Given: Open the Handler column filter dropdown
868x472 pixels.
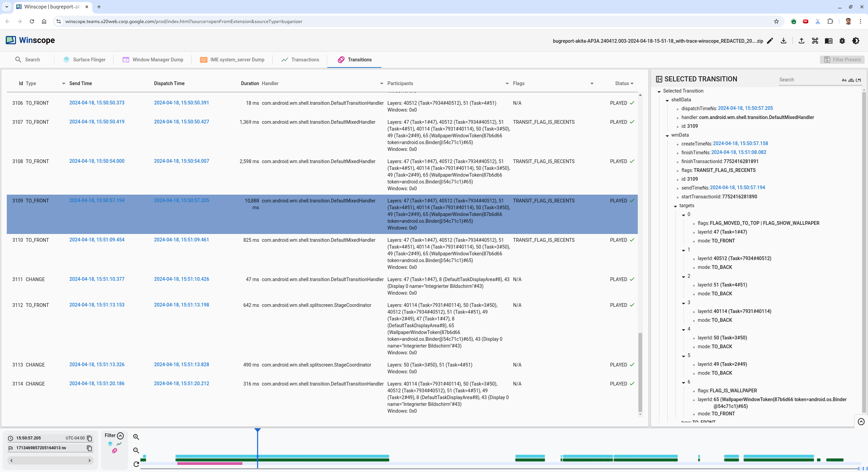Looking at the screenshot, I should pyautogui.click(x=381, y=83).
